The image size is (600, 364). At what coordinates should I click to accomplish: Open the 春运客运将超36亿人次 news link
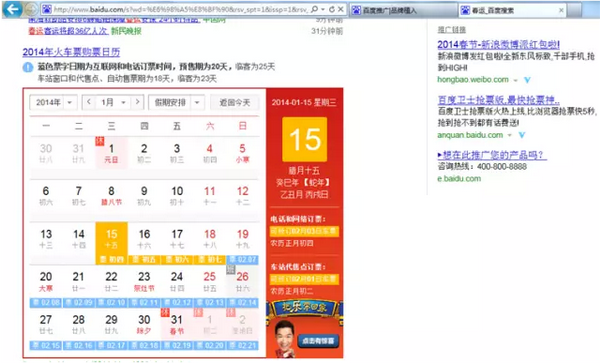(x=68, y=31)
